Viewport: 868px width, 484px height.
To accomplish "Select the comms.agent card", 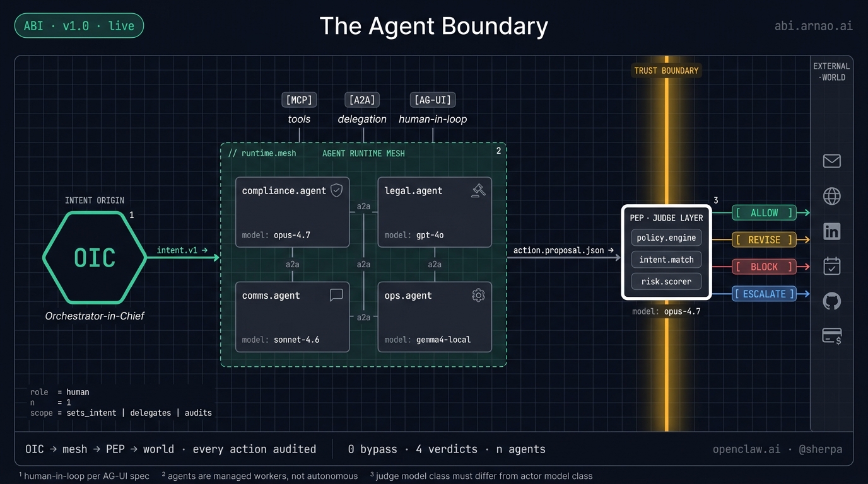I will (292, 317).
